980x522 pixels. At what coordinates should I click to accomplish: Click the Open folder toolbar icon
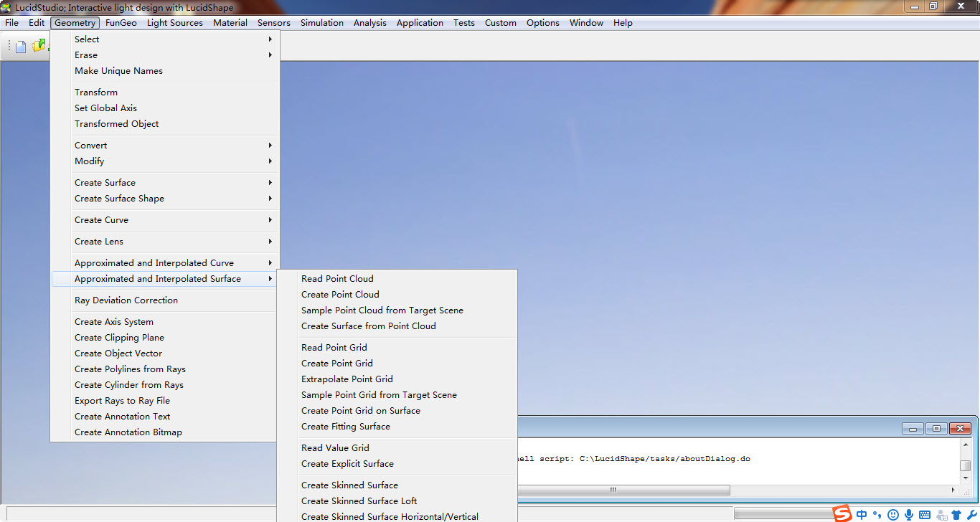point(38,47)
